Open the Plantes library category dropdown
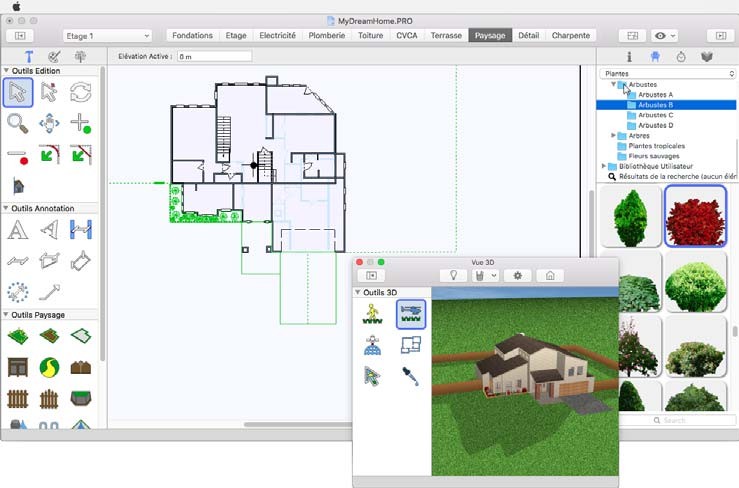The image size is (739, 488). 668,74
